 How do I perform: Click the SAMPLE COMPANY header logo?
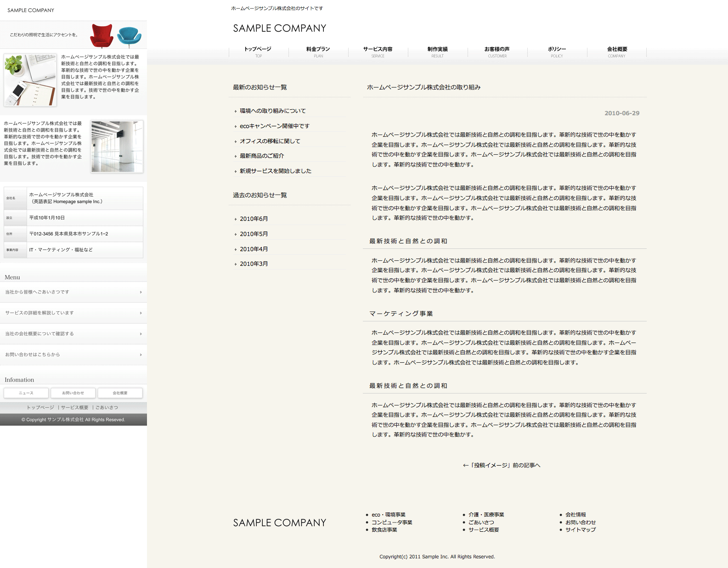pyautogui.click(x=279, y=28)
